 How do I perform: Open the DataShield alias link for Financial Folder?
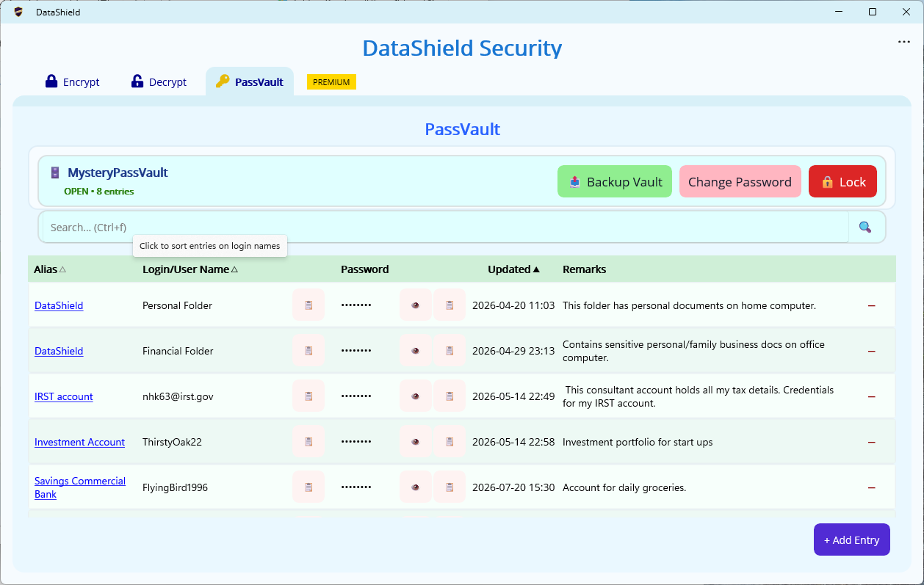(x=59, y=351)
